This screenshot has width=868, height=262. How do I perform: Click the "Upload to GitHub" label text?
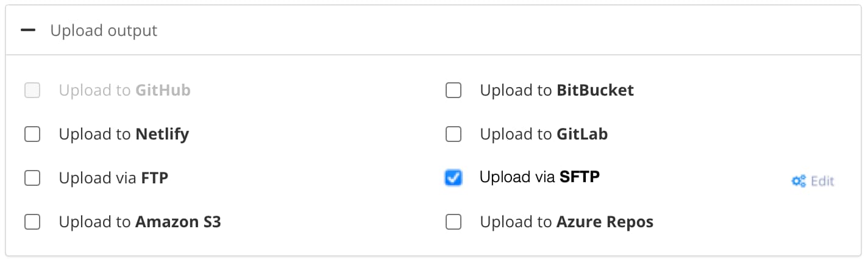pyautogui.click(x=124, y=91)
